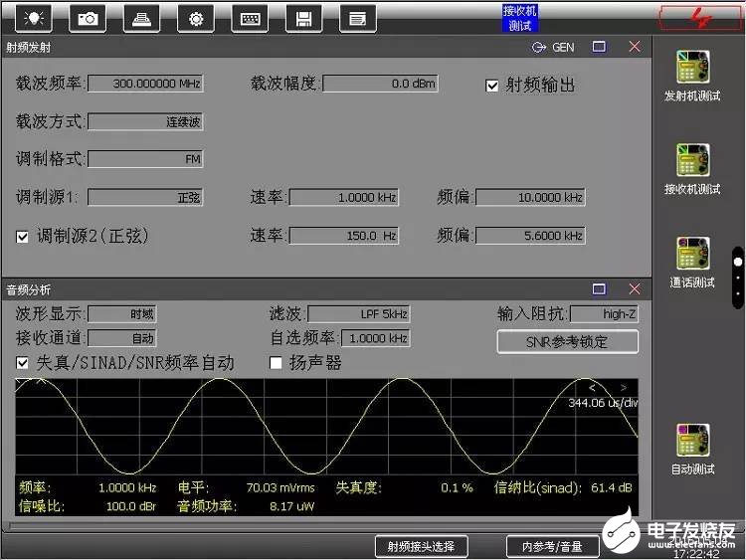Open the 滤波 LPF 5kHz dropdown
Image resolution: width=746 pixels, height=560 pixels.
[359, 314]
